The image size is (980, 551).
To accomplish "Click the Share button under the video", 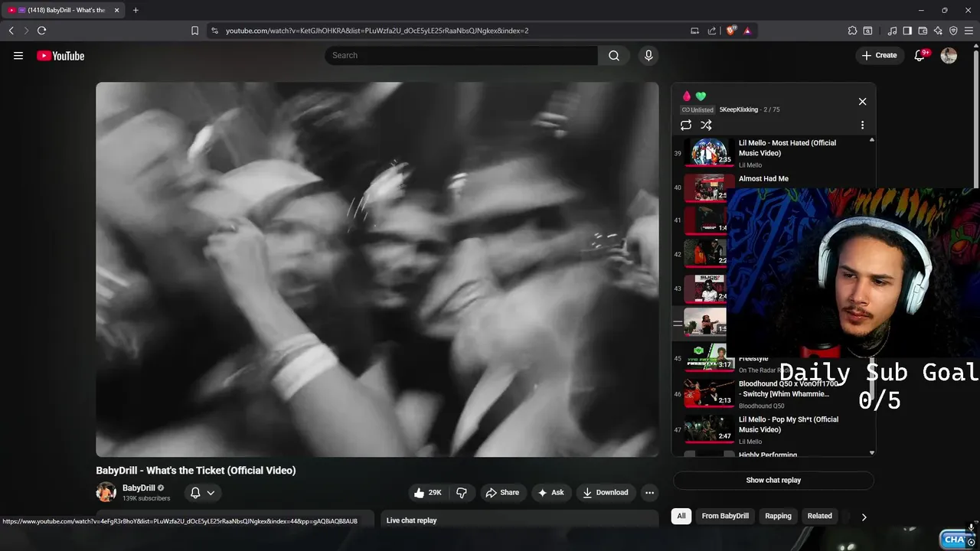I will coord(502,493).
